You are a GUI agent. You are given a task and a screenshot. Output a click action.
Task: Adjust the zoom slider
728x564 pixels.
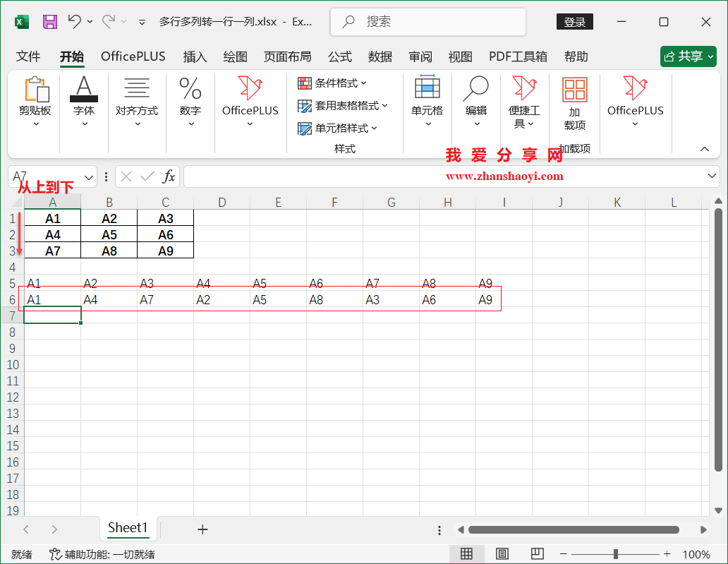click(615, 554)
